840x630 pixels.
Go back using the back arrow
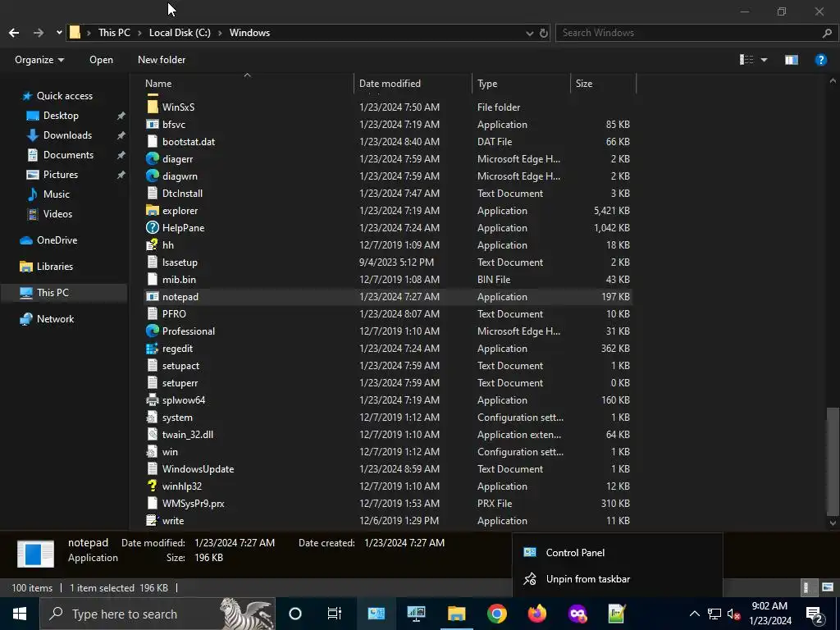[x=14, y=33]
